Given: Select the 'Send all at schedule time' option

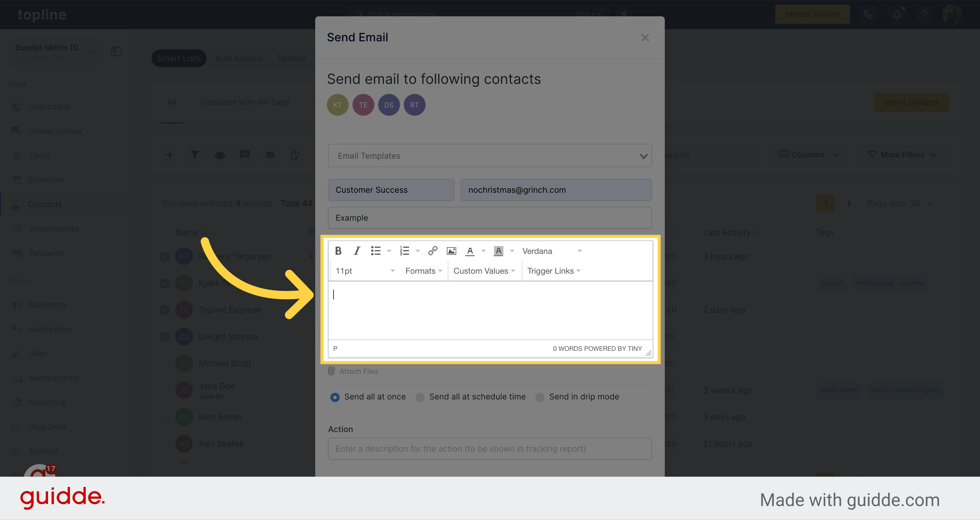Looking at the screenshot, I should point(421,396).
